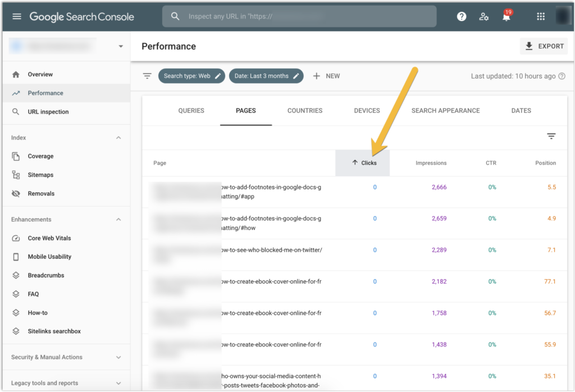This screenshot has height=392, width=575.
Task: Open the notifications bell
Action: click(506, 16)
